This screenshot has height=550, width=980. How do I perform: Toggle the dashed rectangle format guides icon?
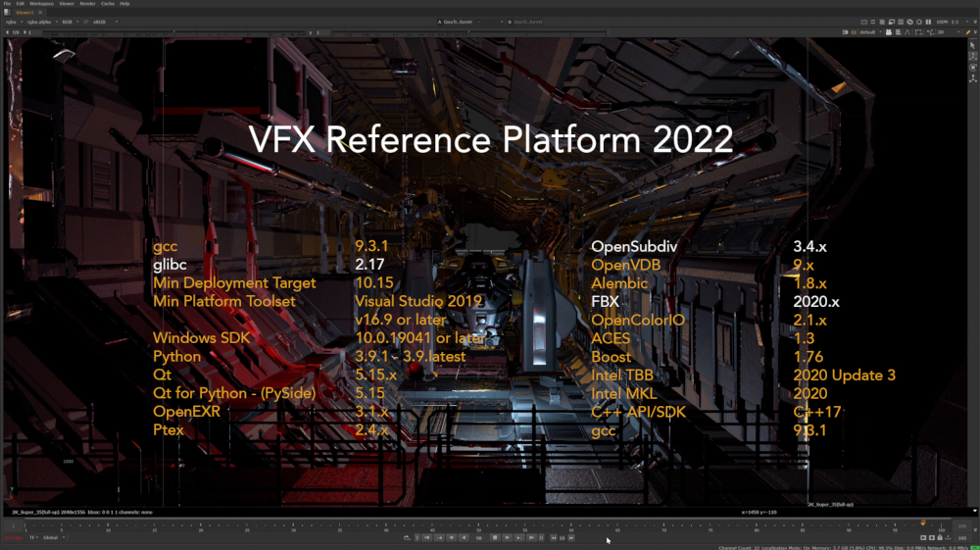tap(919, 32)
